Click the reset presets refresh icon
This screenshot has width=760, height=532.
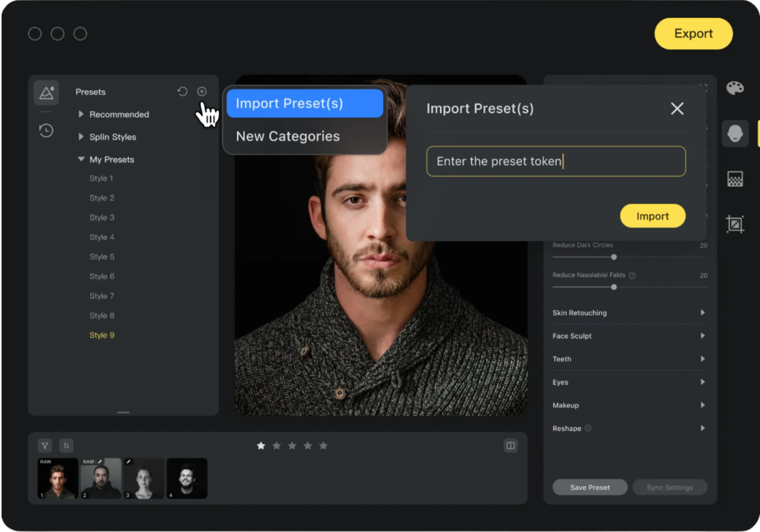tap(182, 91)
